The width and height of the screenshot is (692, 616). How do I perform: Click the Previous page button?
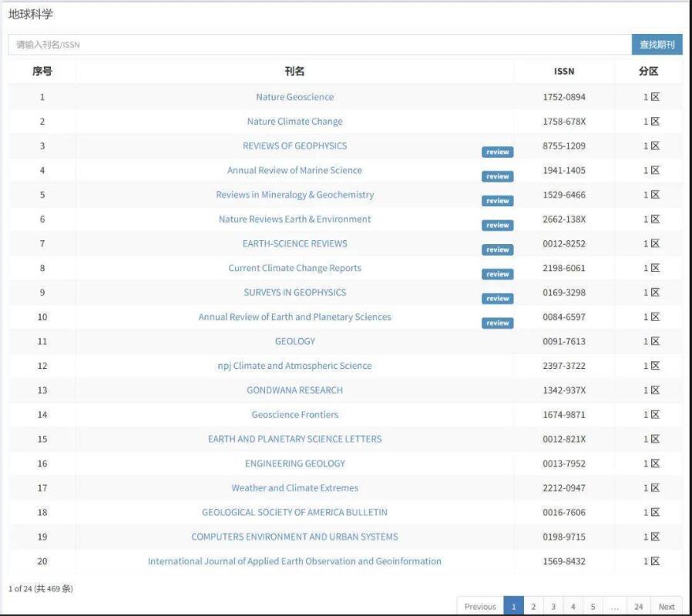coord(480,606)
